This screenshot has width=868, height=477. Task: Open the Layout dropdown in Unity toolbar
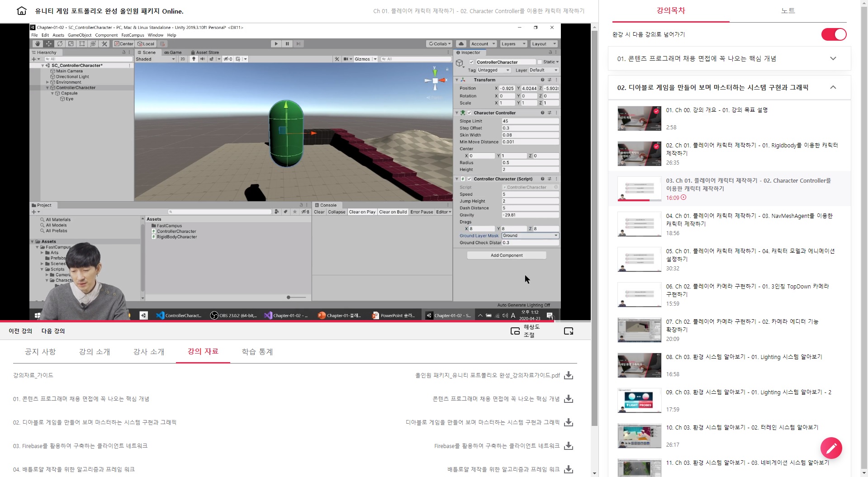click(544, 44)
